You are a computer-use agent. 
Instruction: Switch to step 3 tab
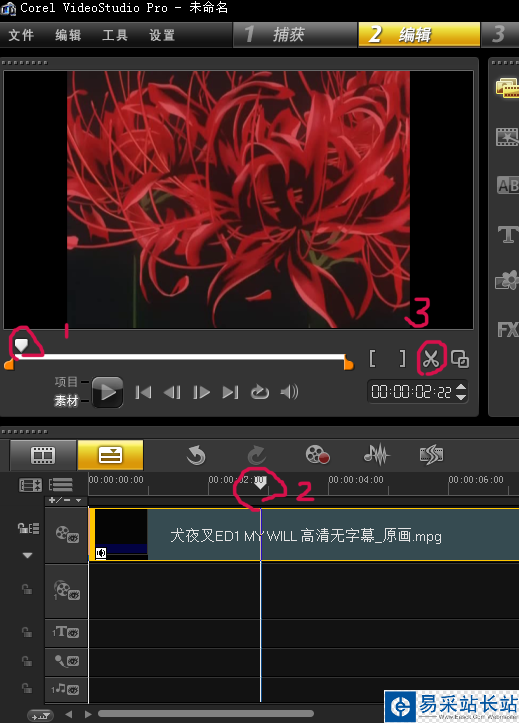pos(501,35)
